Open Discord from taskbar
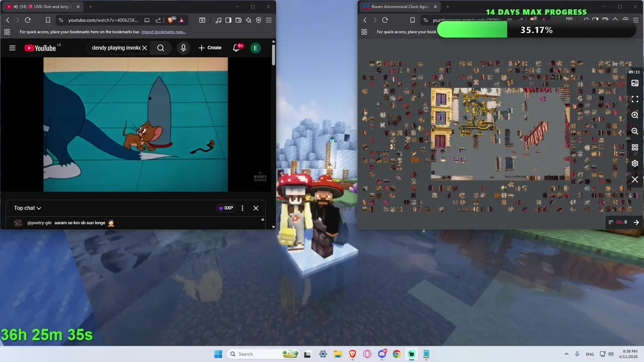 382,354
